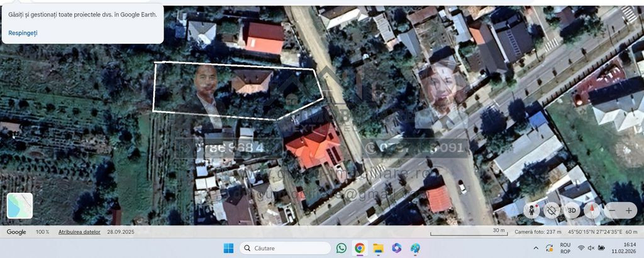Viewport: 644px width, 258px height.
Task: Toggle the location tracking icon
Action: [552, 210]
